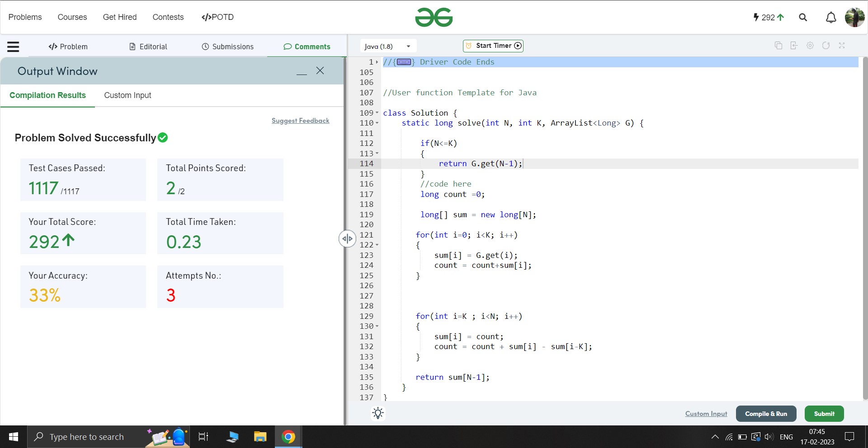Open the Java (1.8) language dropdown
The width and height of the screenshot is (868, 448).
388,46
